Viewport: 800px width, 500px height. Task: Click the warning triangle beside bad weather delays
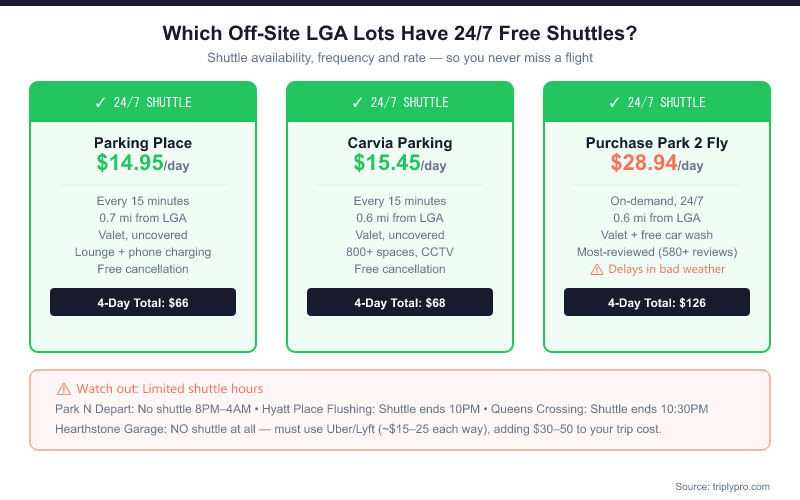coord(597,269)
